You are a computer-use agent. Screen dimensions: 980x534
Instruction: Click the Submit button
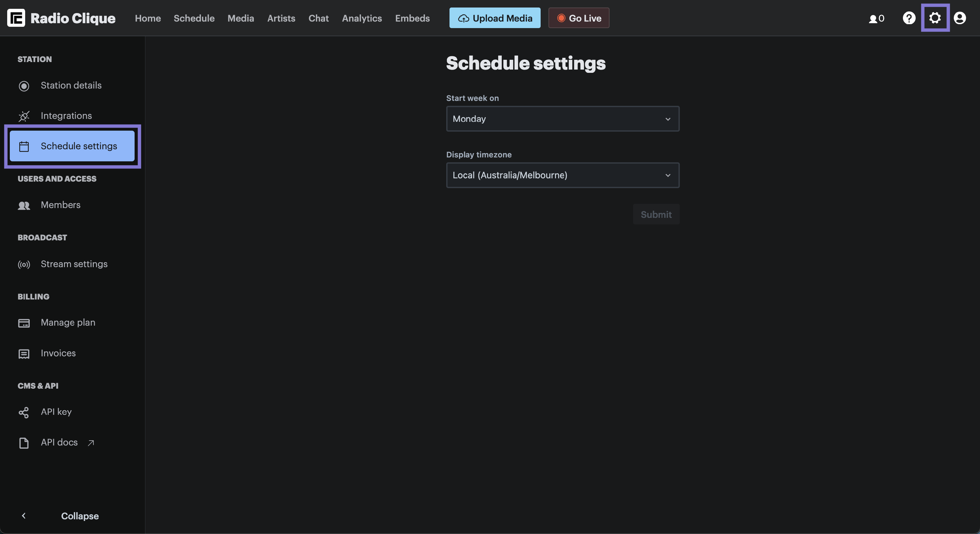click(x=656, y=214)
